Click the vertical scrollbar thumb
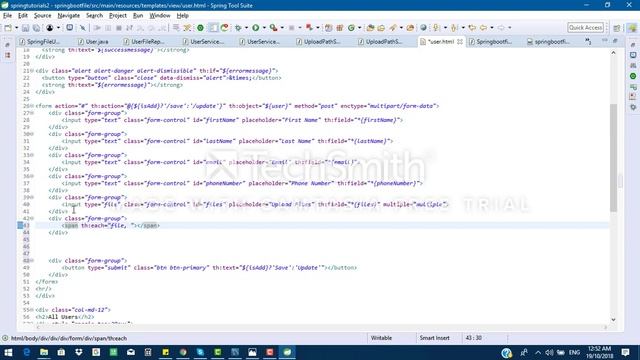This screenshot has height=360, width=640. (x=613, y=158)
